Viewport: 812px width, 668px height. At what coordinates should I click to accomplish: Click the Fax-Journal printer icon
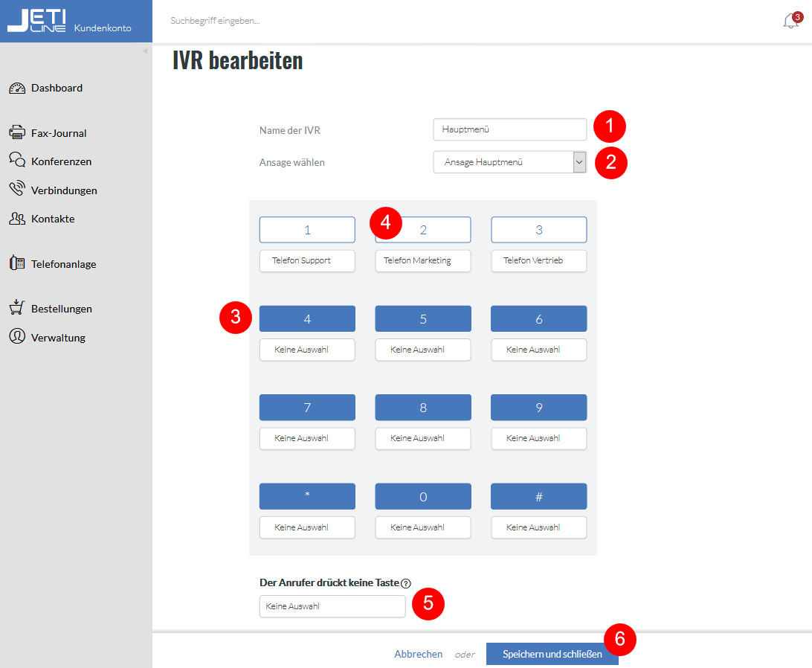click(x=17, y=132)
